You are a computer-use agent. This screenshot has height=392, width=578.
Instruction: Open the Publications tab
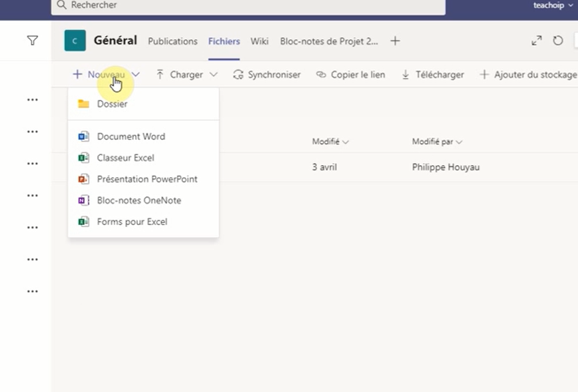[x=173, y=41]
